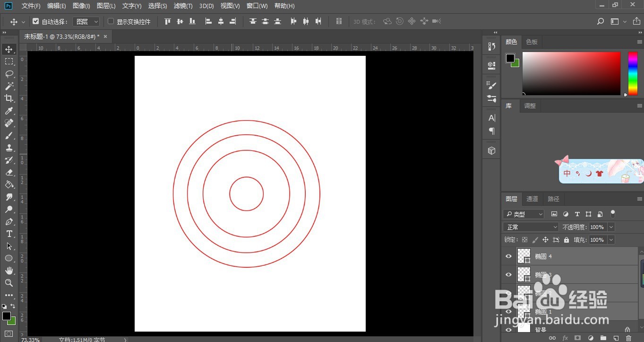Open the 滤镜(T) menu
Viewport: 644px width, 342px height.
point(183,6)
